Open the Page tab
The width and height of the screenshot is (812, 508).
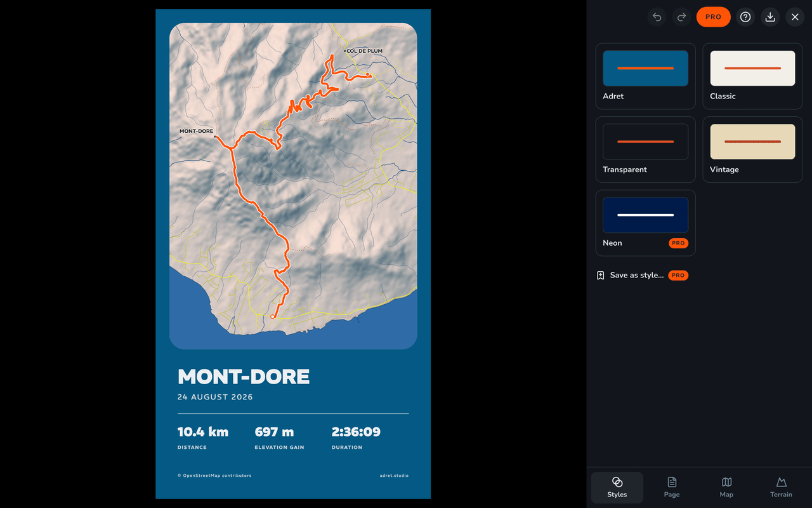click(672, 488)
